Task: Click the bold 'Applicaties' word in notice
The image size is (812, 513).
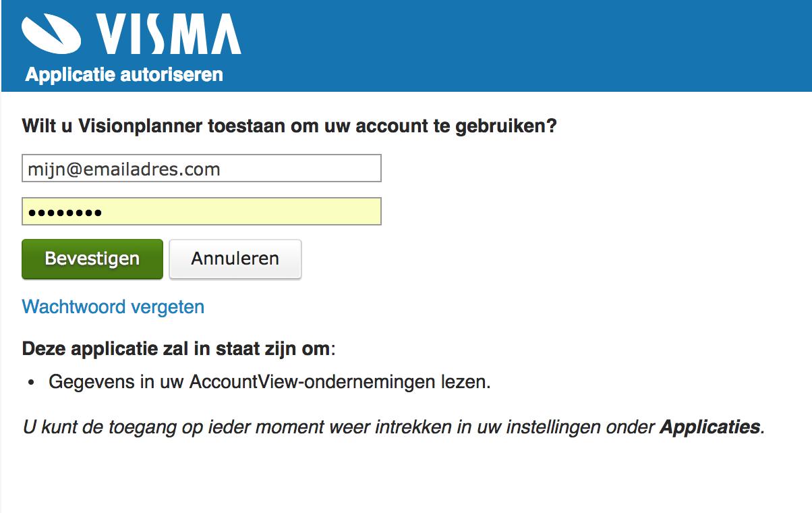Action: point(710,427)
